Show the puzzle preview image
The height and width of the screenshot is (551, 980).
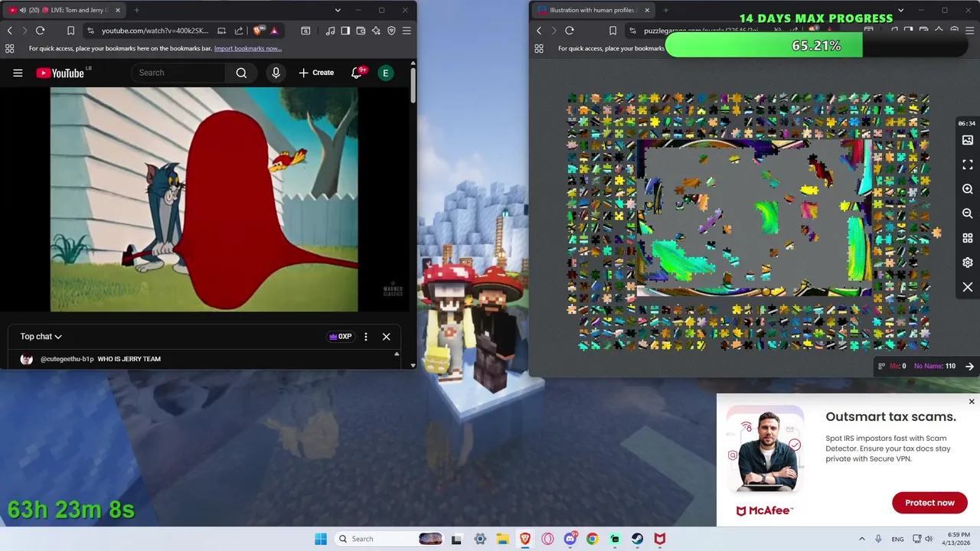[968, 140]
